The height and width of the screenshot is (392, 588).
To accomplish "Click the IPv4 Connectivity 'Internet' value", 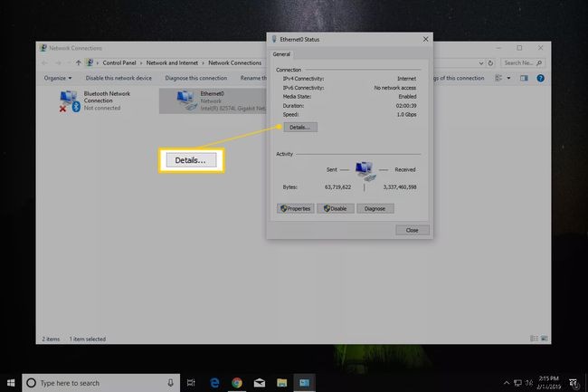I will point(406,79).
